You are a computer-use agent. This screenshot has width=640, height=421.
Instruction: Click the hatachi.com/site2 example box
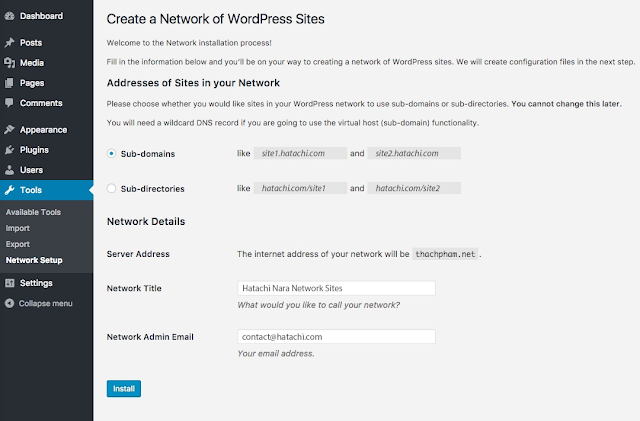click(x=414, y=188)
